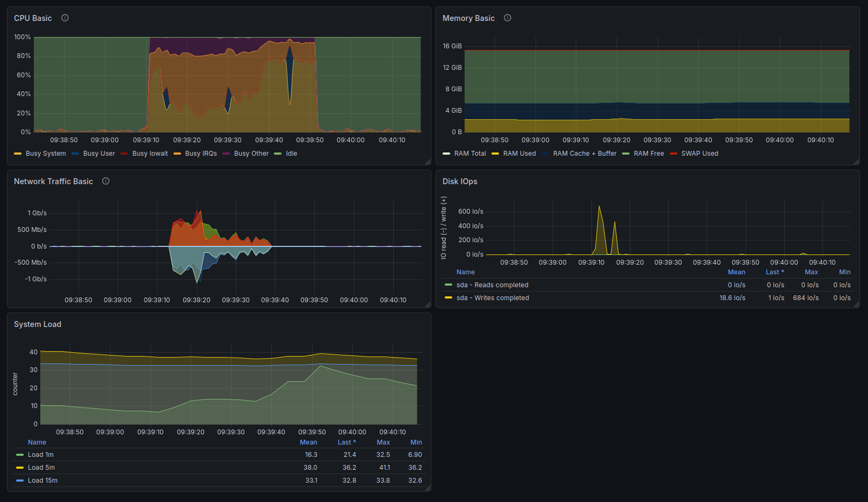Open the Network Traffic Basic title menu
Screen dimensions: 868x502
(53, 181)
